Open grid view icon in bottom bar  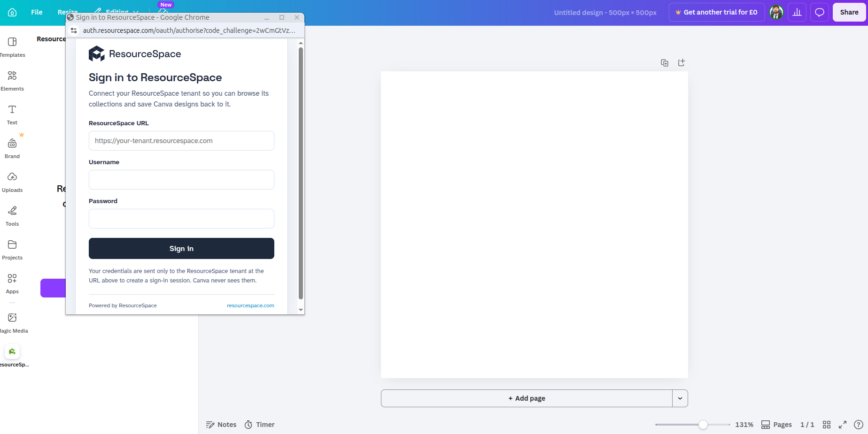[x=827, y=425]
